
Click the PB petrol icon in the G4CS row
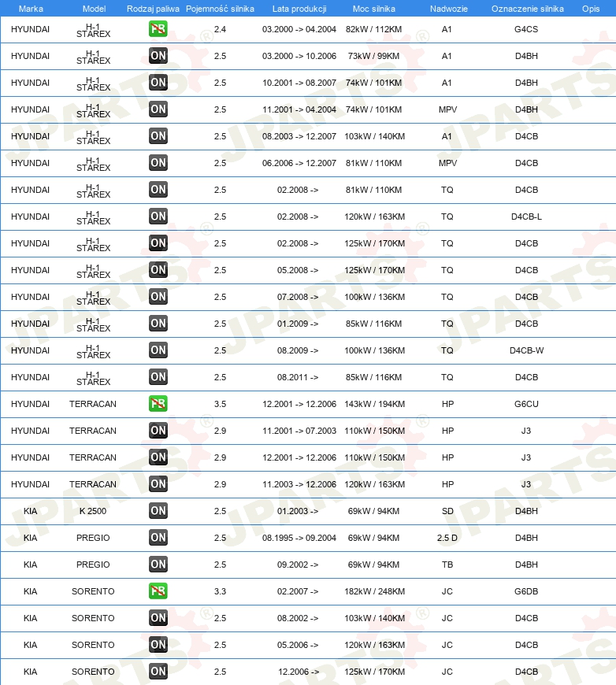pos(158,29)
